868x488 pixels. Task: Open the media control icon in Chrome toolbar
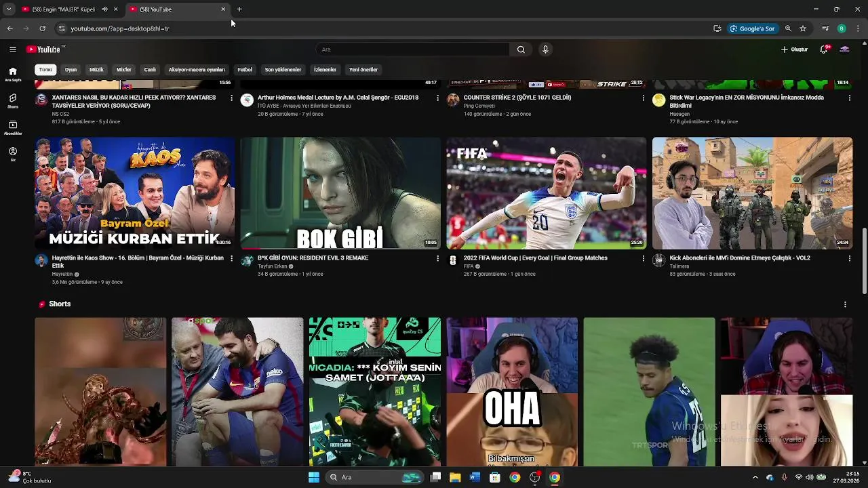point(825,28)
